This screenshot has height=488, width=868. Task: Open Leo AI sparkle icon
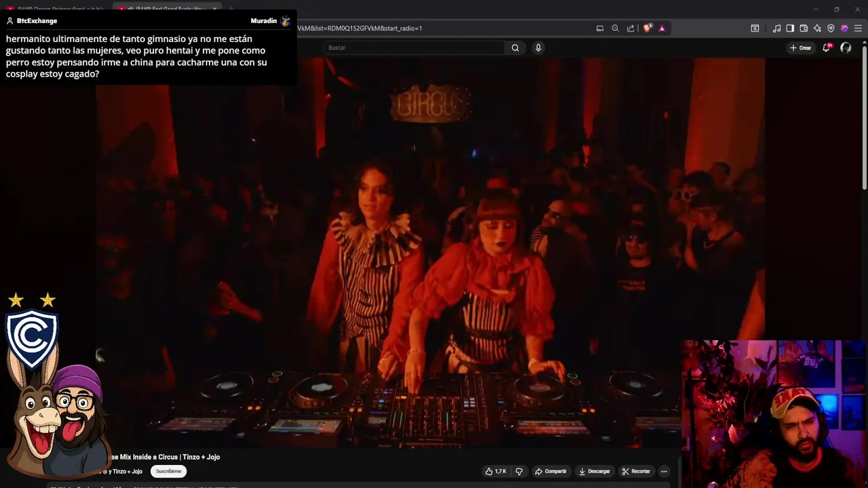point(817,28)
